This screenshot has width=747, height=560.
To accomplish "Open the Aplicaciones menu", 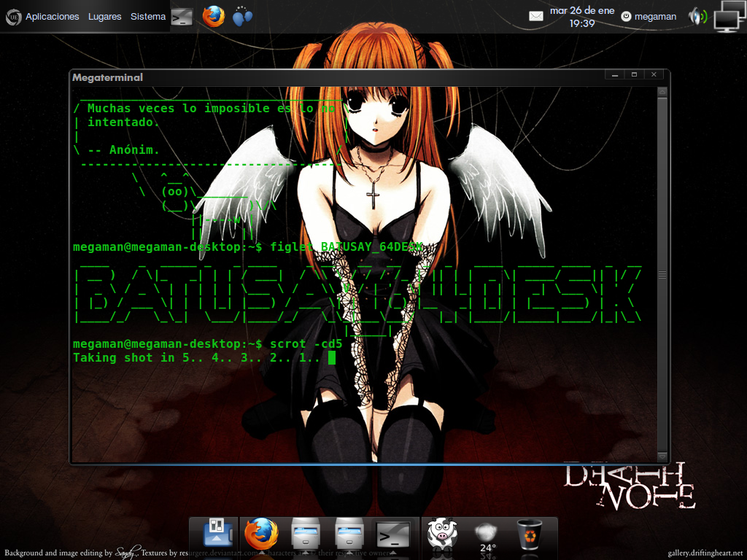I will coord(53,17).
